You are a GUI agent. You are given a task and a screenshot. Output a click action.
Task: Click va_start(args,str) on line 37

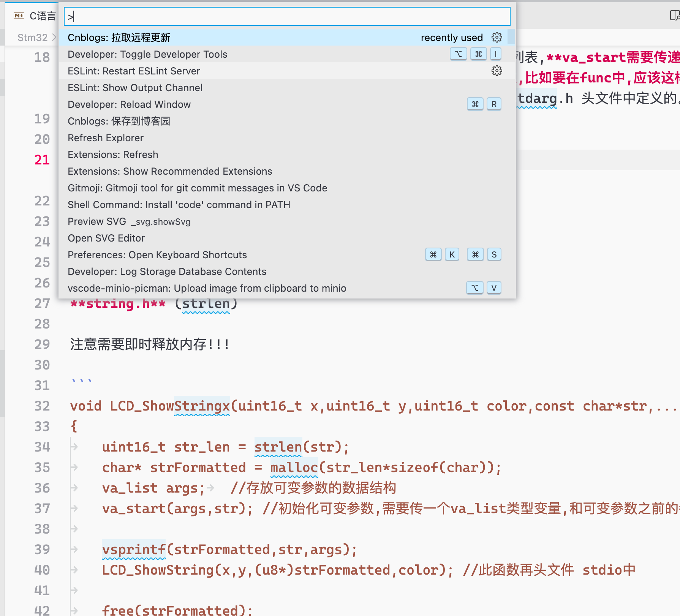click(178, 509)
